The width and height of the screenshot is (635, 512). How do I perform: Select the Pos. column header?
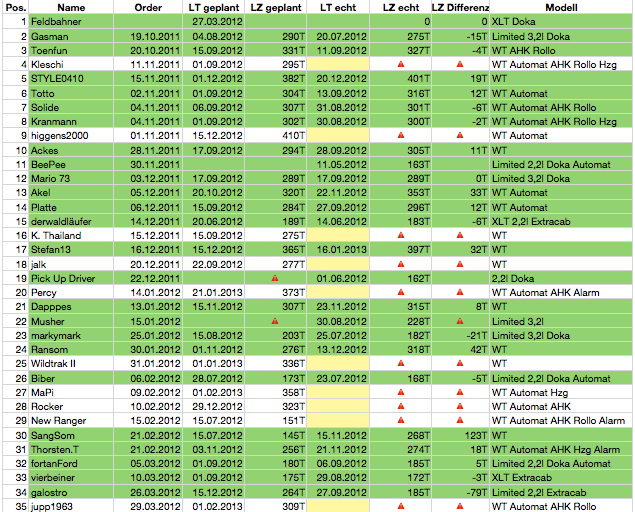tap(16, 7)
